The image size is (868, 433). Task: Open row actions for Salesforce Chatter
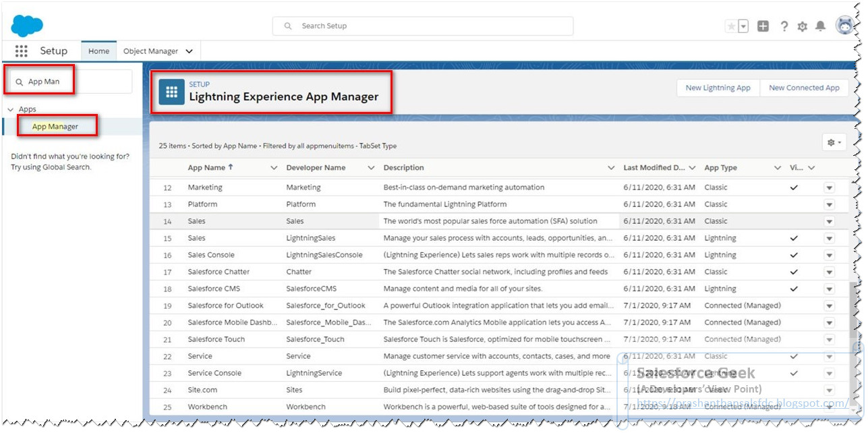[x=829, y=272]
